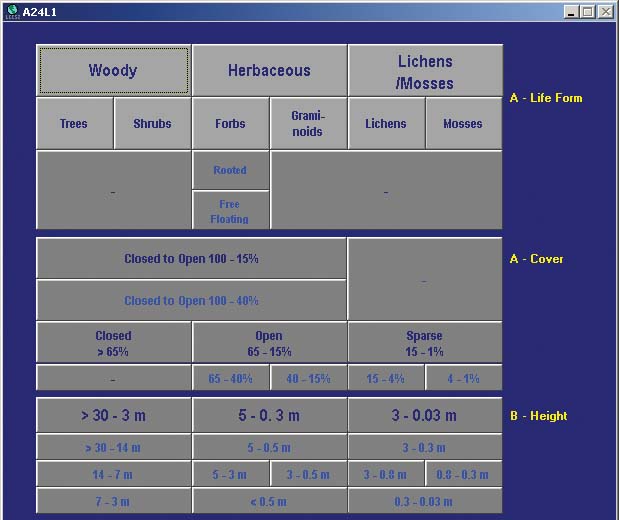Viewport: 619px width, 520px height.
Task: Select the 0.8 - 0.3 m height range
Action: point(463,475)
